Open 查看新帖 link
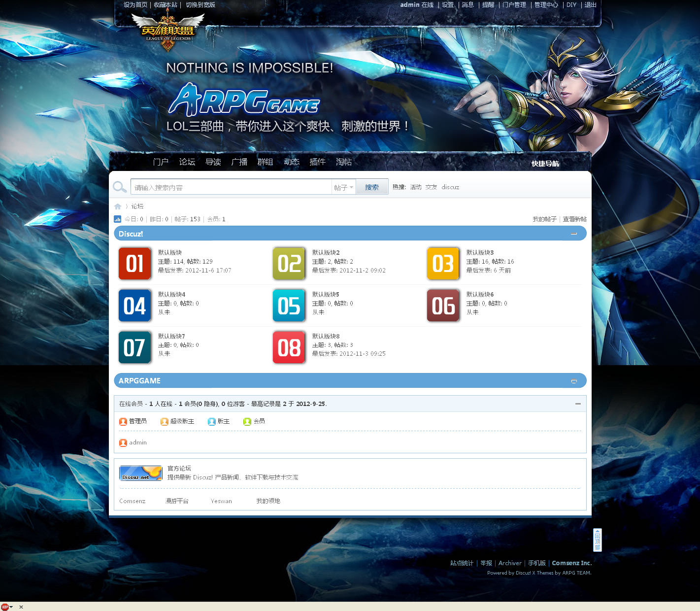Image resolution: width=700 pixels, height=611 pixels. 575,219
